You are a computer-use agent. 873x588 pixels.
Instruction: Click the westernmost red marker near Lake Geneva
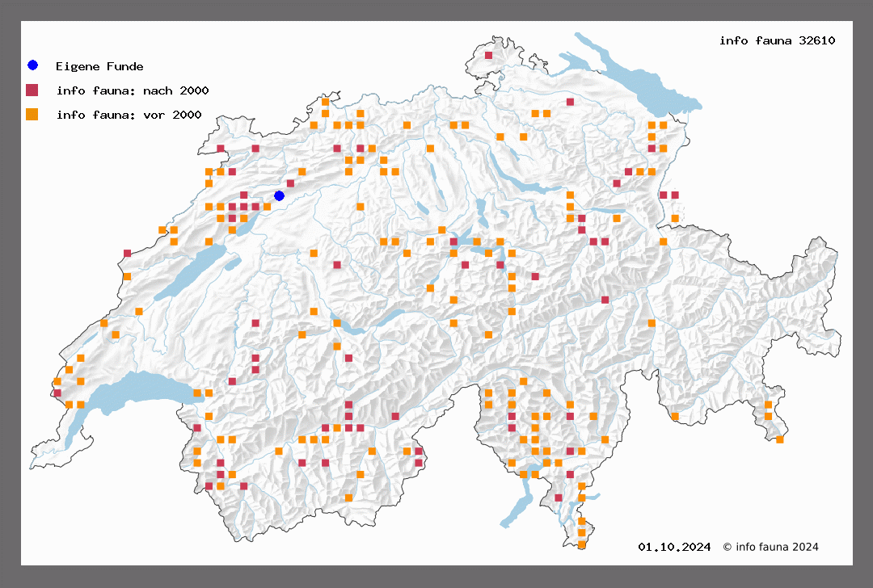coord(57,393)
